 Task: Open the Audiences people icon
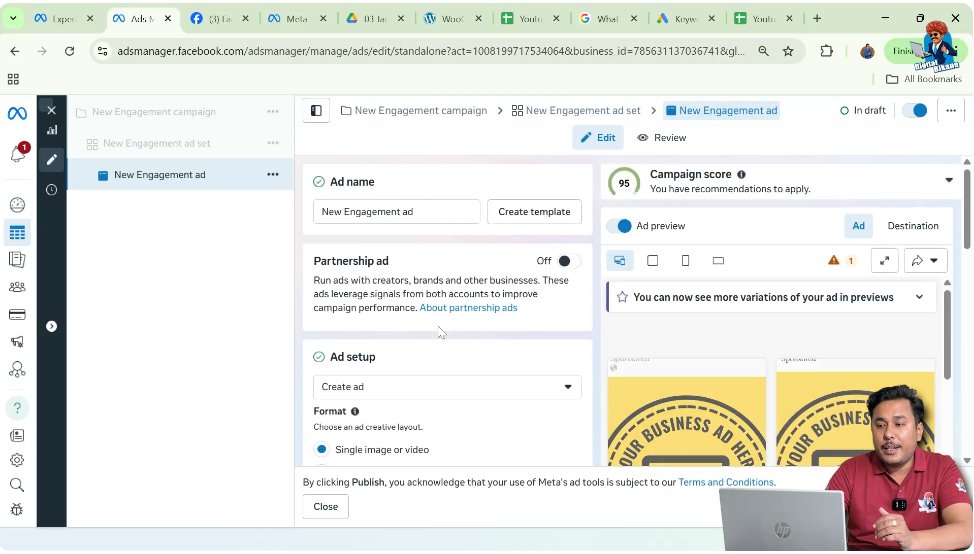pyautogui.click(x=17, y=287)
